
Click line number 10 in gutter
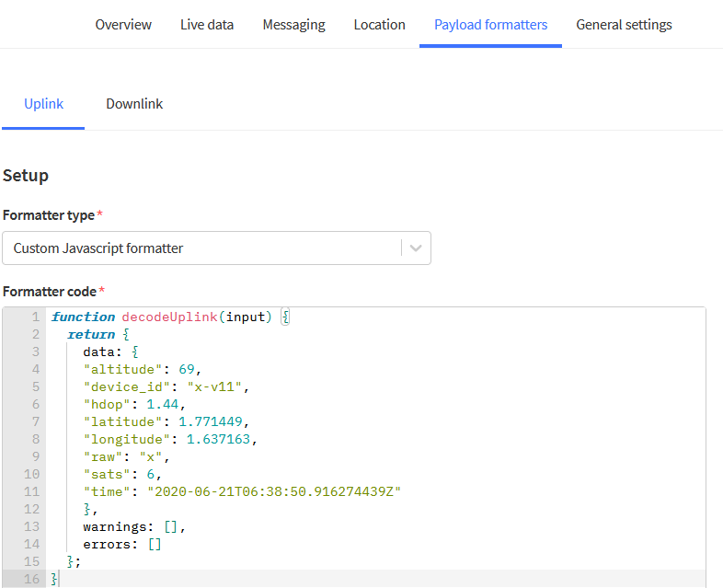pos(32,474)
